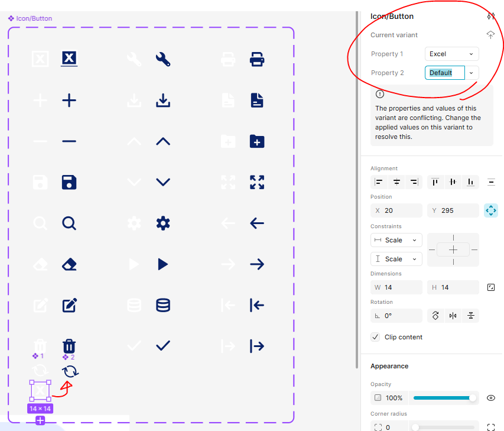Viewport: 504px width, 431px height.
Task: Select the dark left arrow icon
Action: click(257, 223)
